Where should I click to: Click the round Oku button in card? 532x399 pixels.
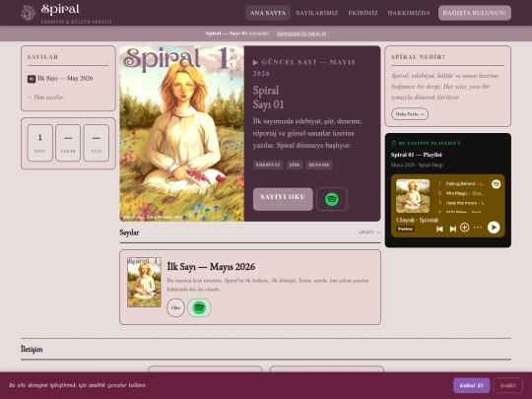point(175,307)
